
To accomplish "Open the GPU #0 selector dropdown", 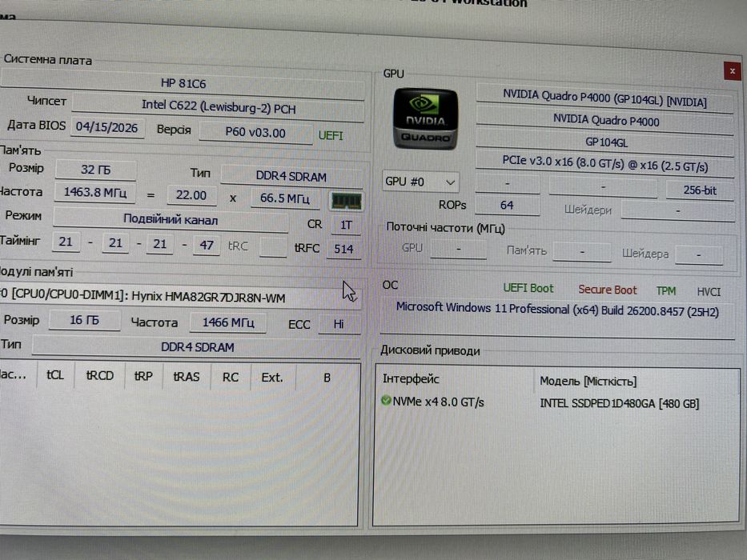I will pyautogui.click(x=420, y=182).
